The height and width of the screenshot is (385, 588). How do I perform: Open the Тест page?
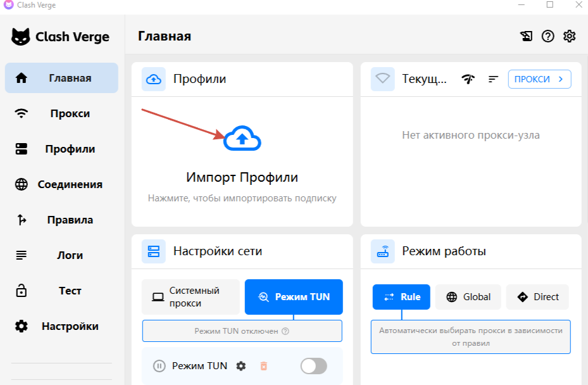[x=61, y=291]
